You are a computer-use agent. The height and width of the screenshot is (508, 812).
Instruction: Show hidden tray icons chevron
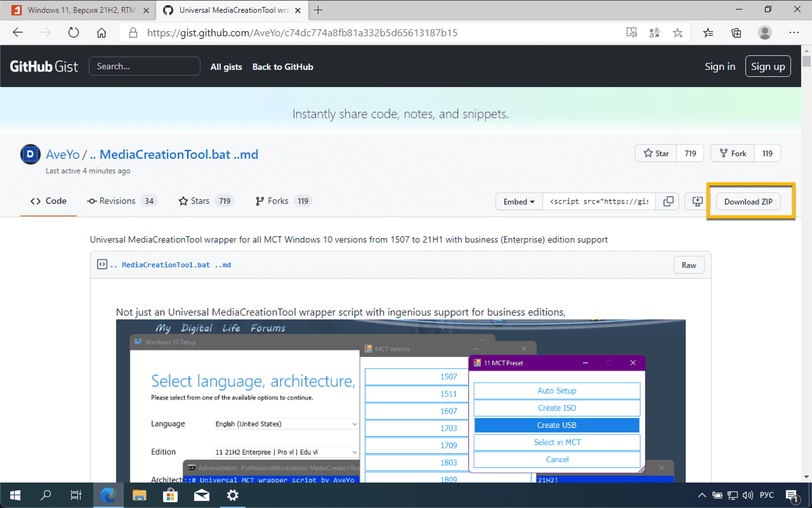coord(701,495)
